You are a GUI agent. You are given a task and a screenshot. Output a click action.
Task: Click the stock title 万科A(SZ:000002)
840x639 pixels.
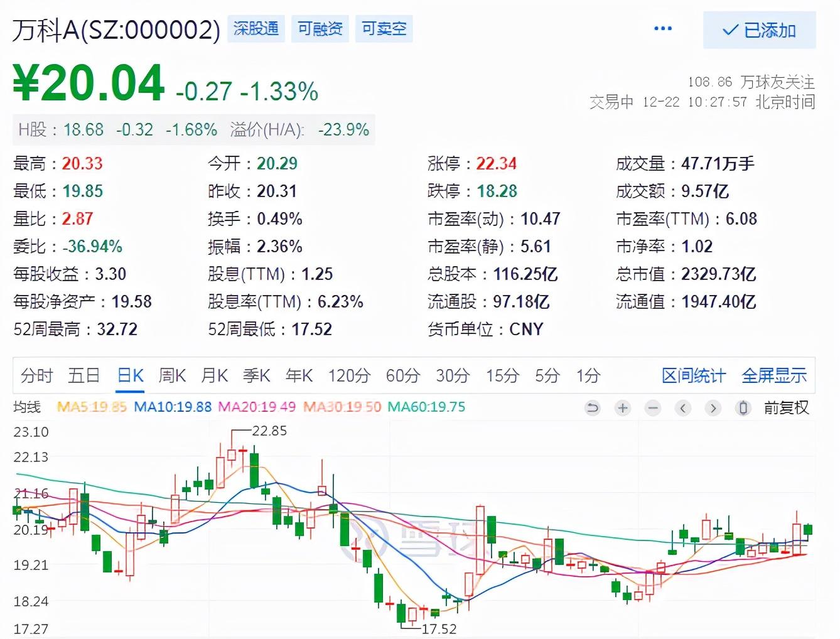116,30
